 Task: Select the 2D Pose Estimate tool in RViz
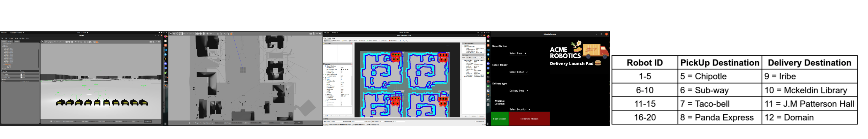[x=372, y=41]
